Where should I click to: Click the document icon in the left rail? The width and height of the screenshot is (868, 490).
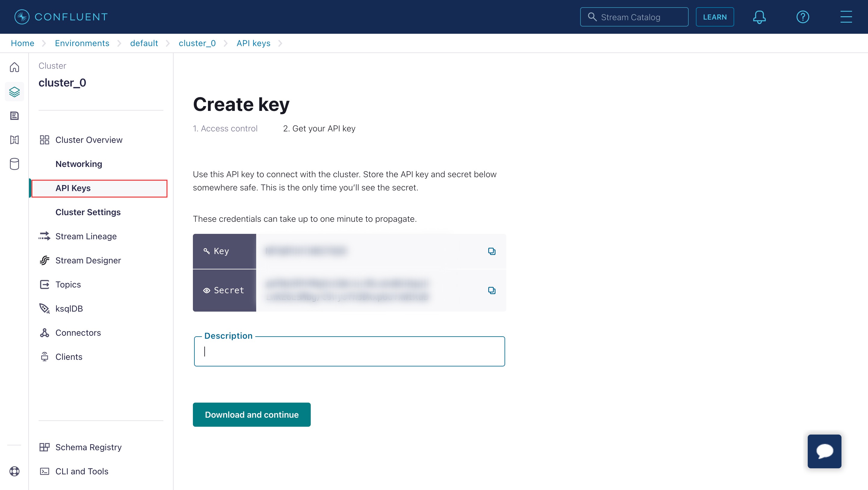tap(14, 116)
